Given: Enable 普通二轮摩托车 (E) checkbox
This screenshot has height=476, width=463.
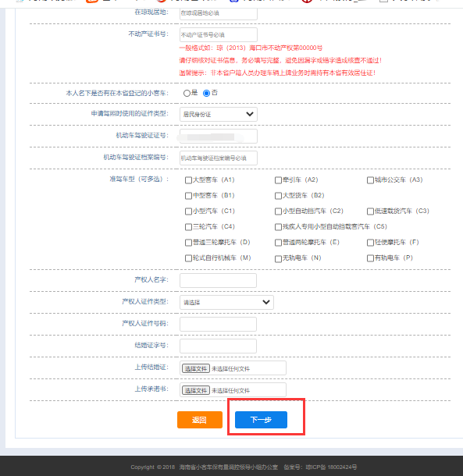Looking at the screenshot, I should [278, 243].
